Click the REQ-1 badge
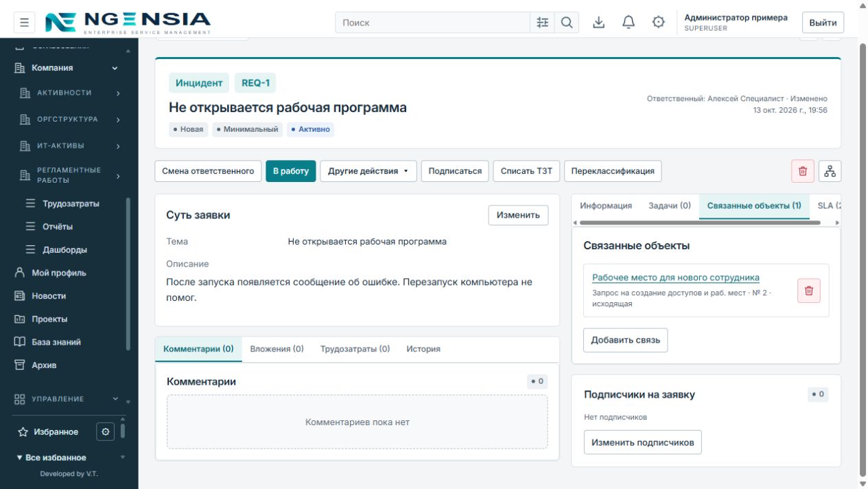Screen dimensions: 868x489 255,83
